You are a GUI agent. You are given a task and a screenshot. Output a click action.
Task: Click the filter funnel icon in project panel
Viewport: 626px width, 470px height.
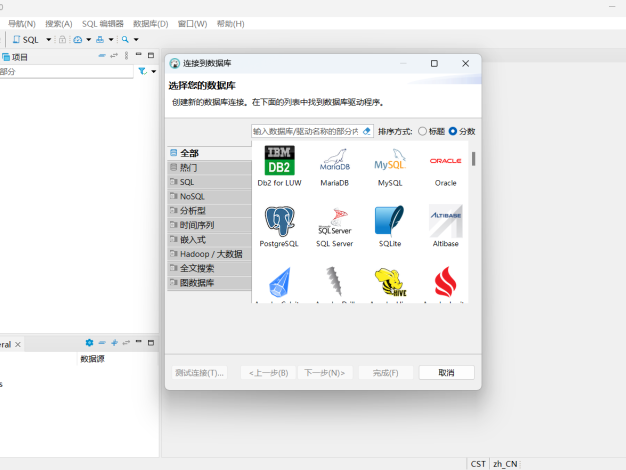point(143,71)
